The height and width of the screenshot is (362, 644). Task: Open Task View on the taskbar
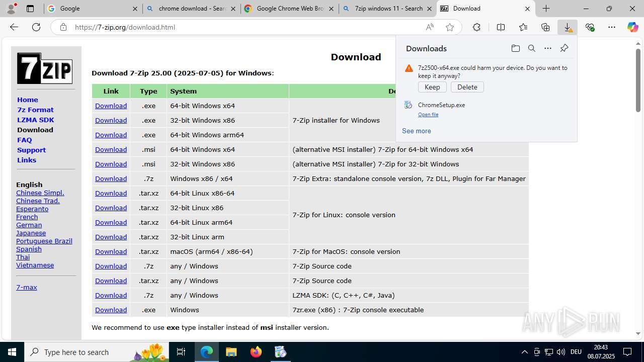click(x=181, y=352)
